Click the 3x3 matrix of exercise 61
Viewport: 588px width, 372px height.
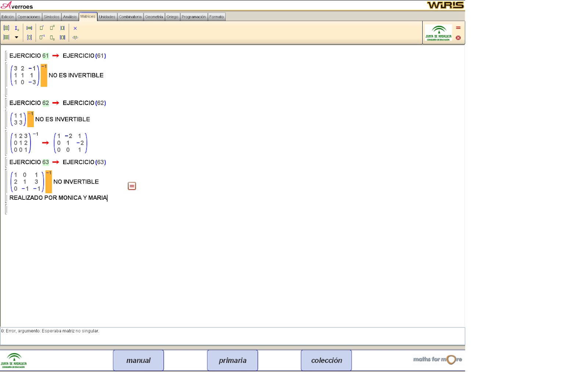tap(25, 75)
